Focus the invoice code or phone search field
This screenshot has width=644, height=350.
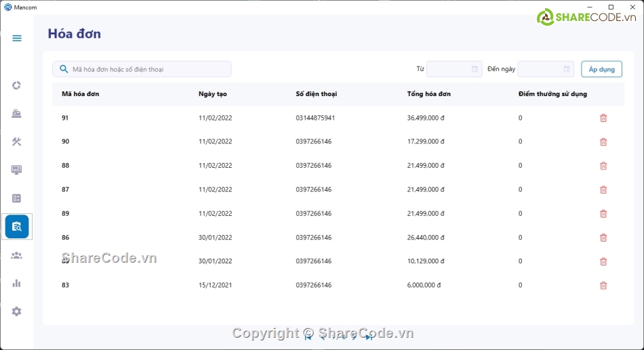(x=149, y=69)
